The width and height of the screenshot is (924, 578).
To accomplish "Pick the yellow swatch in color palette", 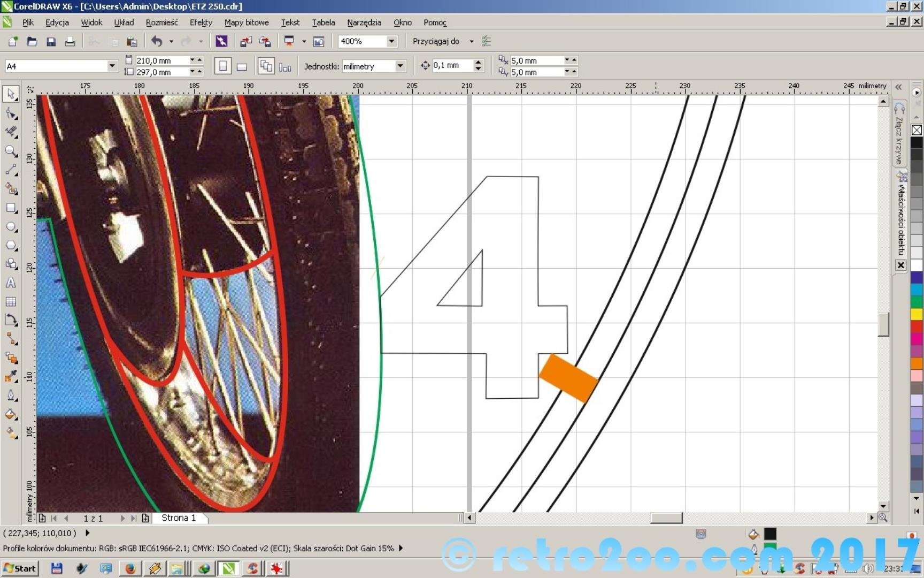I will click(x=917, y=314).
